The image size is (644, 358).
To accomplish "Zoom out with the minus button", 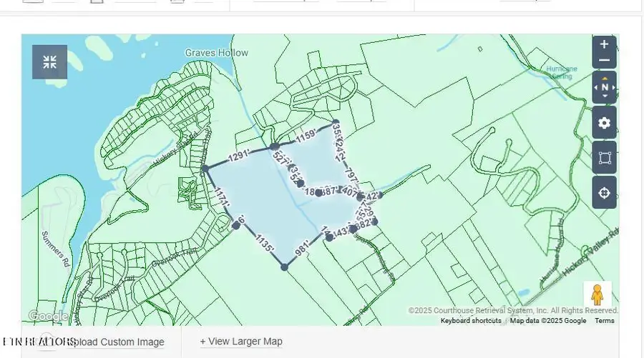I will (x=605, y=61).
